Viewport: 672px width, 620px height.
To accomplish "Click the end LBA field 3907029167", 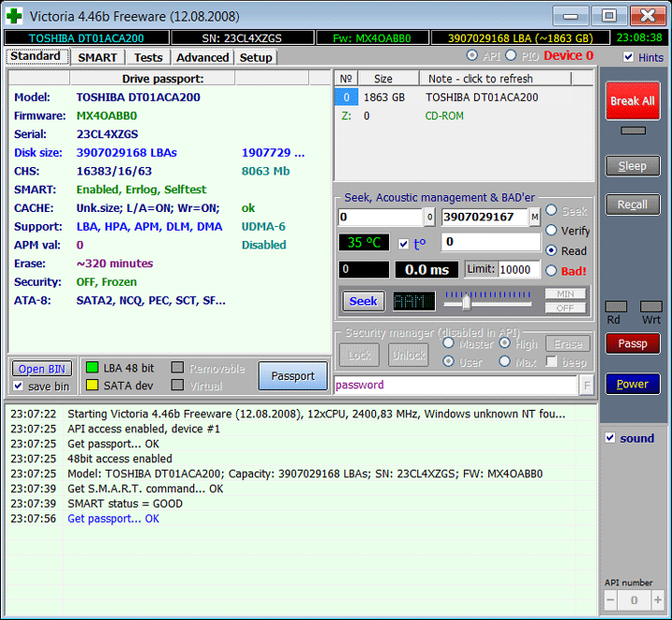I will [485, 217].
